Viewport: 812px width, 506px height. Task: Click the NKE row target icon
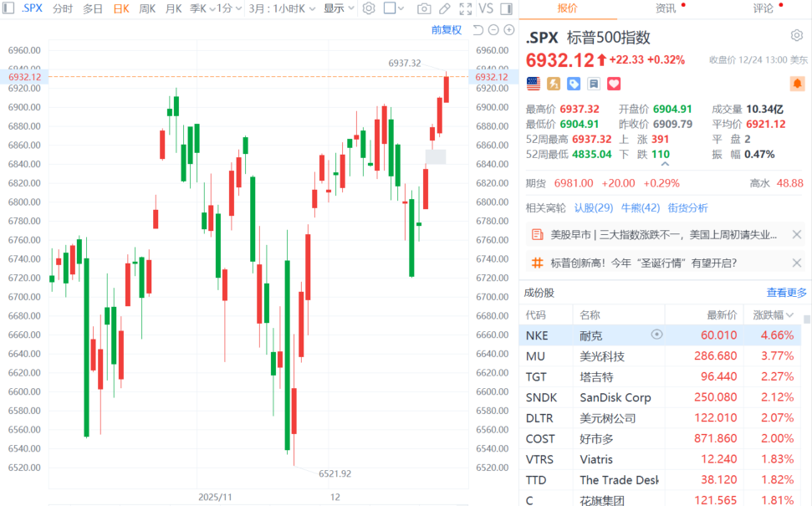pos(656,335)
